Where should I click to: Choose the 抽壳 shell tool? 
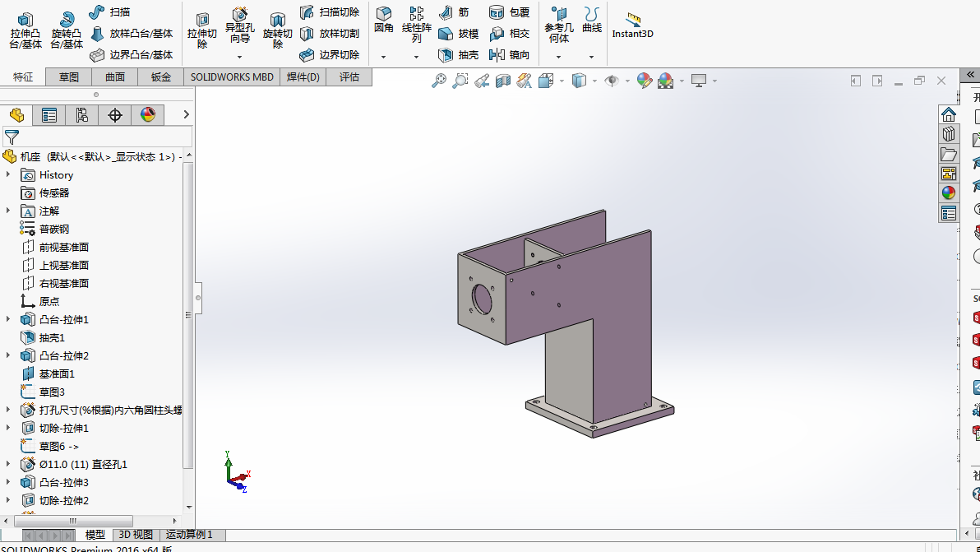(x=459, y=55)
